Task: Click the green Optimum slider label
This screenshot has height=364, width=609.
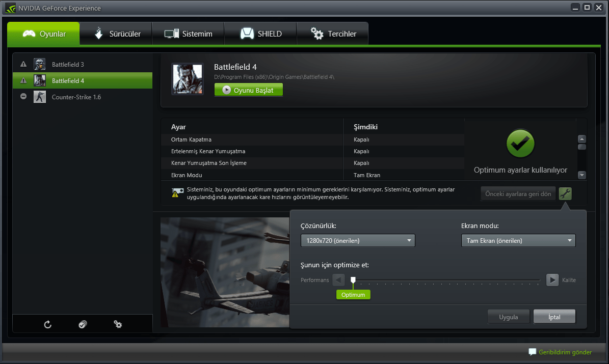Action: point(353,295)
